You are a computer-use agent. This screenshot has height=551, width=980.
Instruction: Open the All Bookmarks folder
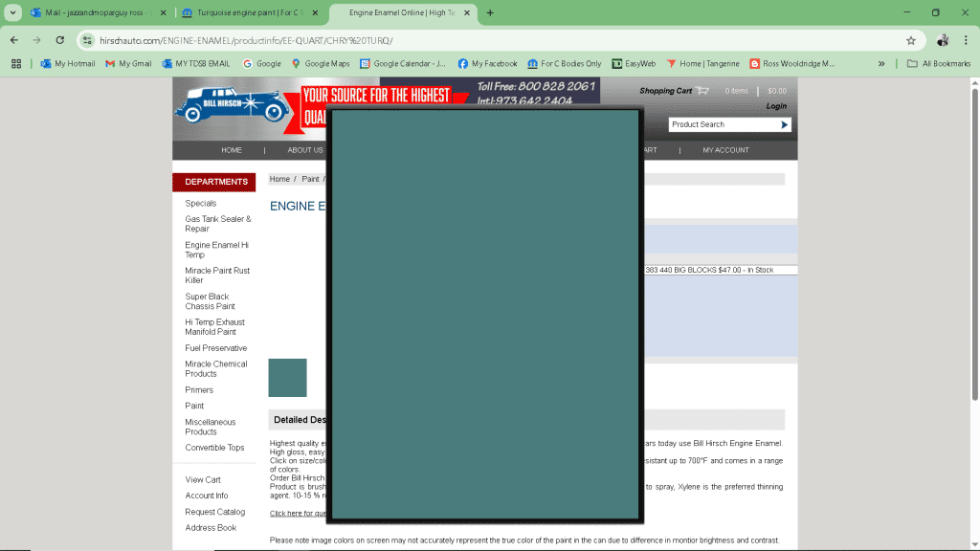(938, 63)
